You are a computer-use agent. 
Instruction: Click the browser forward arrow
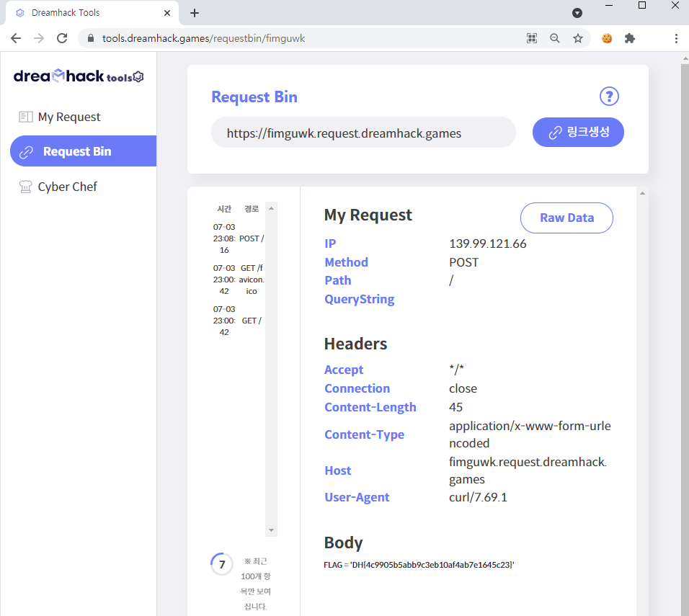[39, 38]
